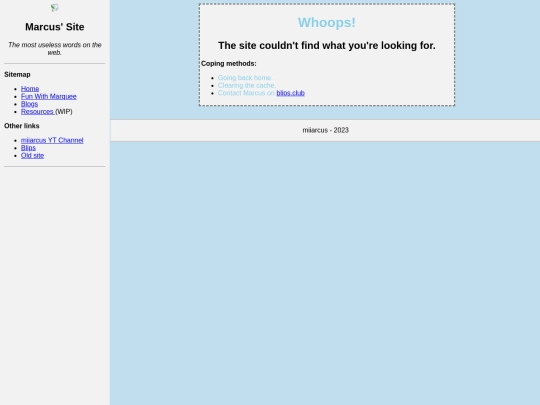The image size is (540, 405).
Task: Visit the miiarcus YT Channel link
Action: (x=52, y=140)
